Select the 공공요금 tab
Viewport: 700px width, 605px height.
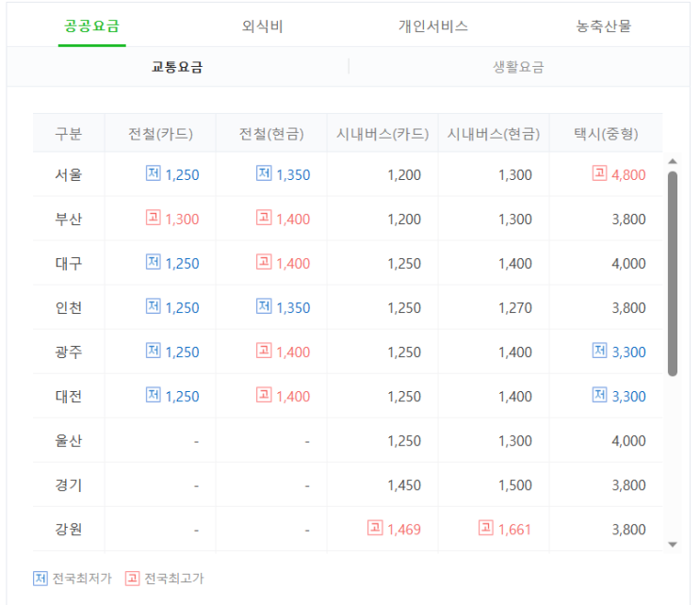click(x=91, y=26)
